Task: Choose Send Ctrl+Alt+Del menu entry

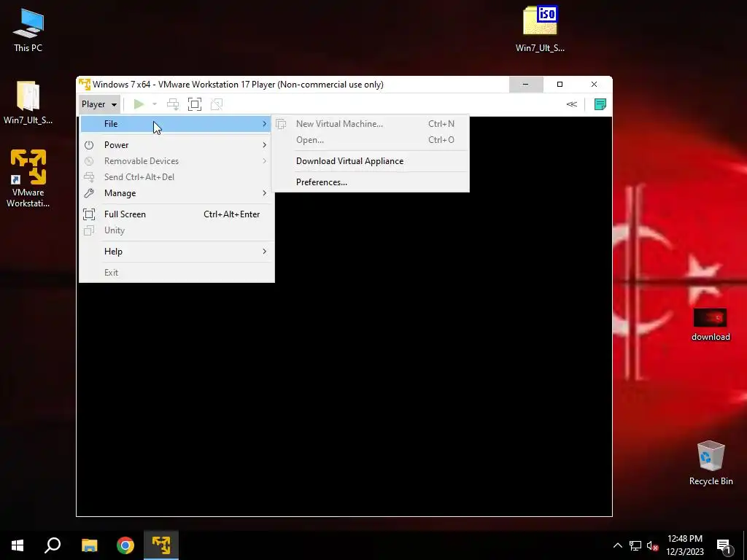Action: pos(177,177)
